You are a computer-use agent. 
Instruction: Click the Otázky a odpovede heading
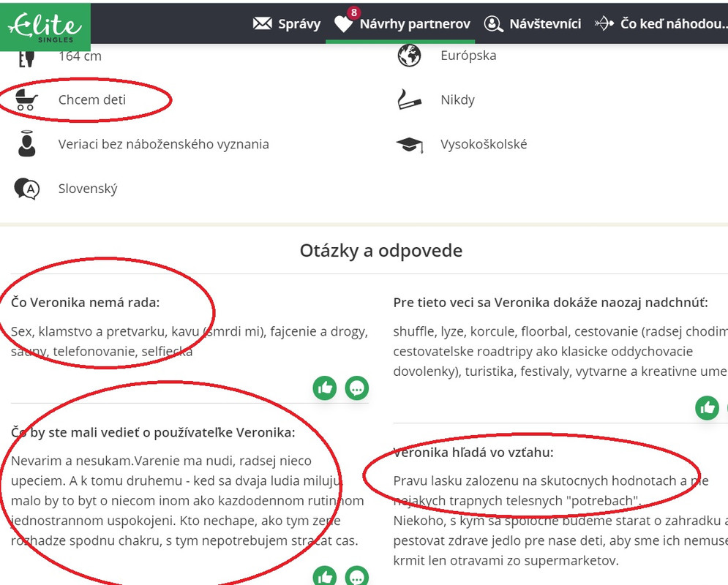[x=380, y=251]
